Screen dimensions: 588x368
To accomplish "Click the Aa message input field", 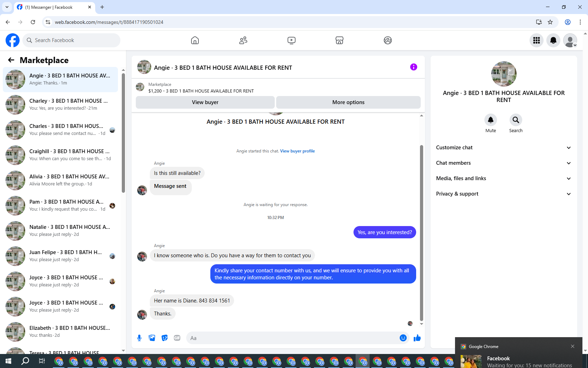I will [292, 338].
